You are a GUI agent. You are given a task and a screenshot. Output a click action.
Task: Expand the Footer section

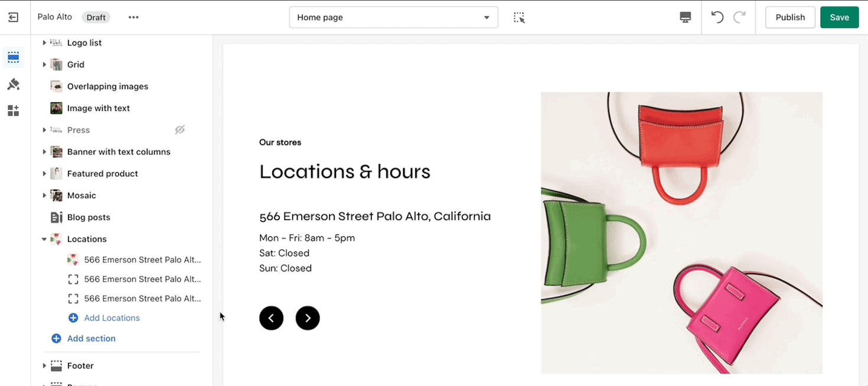pyautogui.click(x=44, y=366)
